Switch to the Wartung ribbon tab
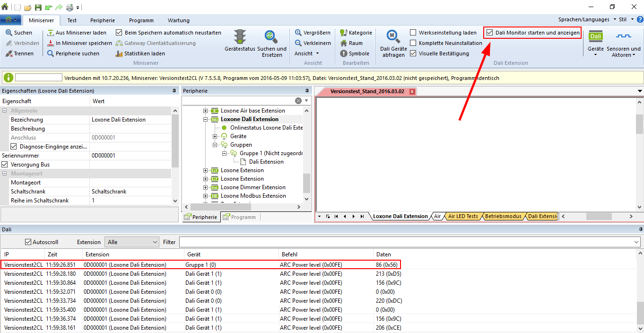The height and width of the screenshot is (333, 644). (x=178, y=20)
